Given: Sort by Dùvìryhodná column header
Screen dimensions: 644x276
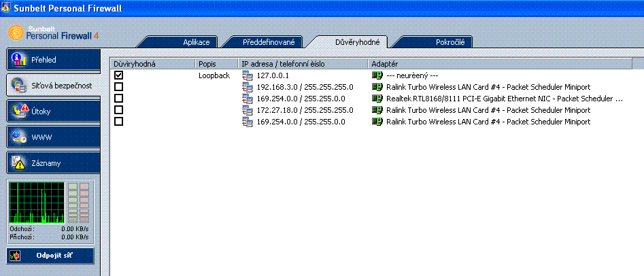Looking at the screenshot, I should tap(153, 64).
